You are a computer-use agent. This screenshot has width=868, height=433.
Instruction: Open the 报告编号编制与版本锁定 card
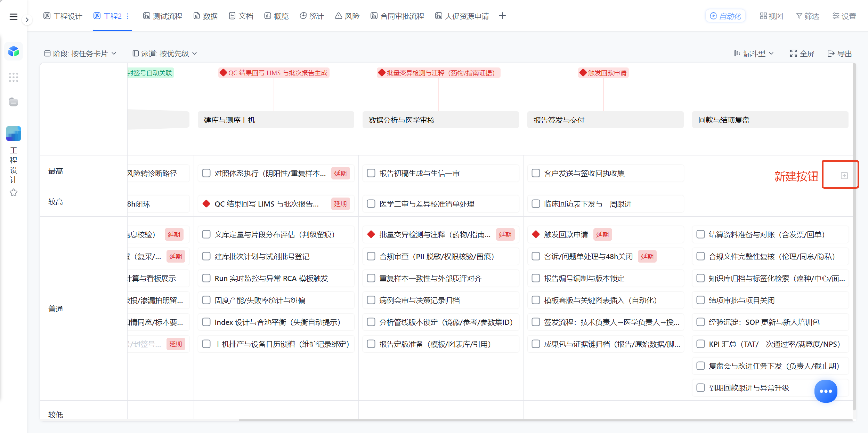pos(606,278)
